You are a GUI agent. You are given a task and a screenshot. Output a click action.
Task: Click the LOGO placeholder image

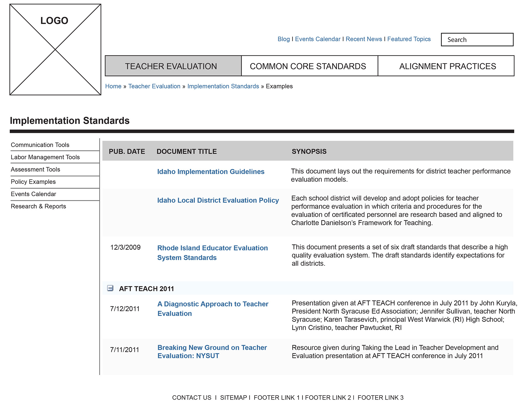[x=55, y=50]
